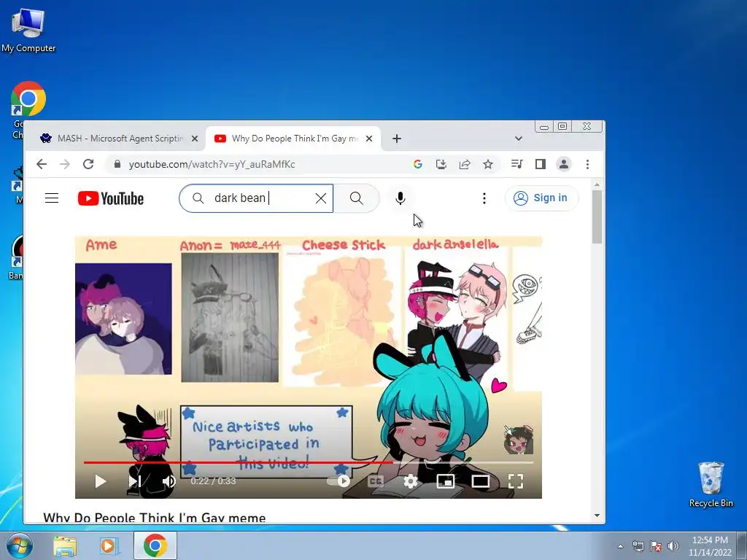Click video title text below player
This screenshot has height=560, width=747.
tap(155, 518)
